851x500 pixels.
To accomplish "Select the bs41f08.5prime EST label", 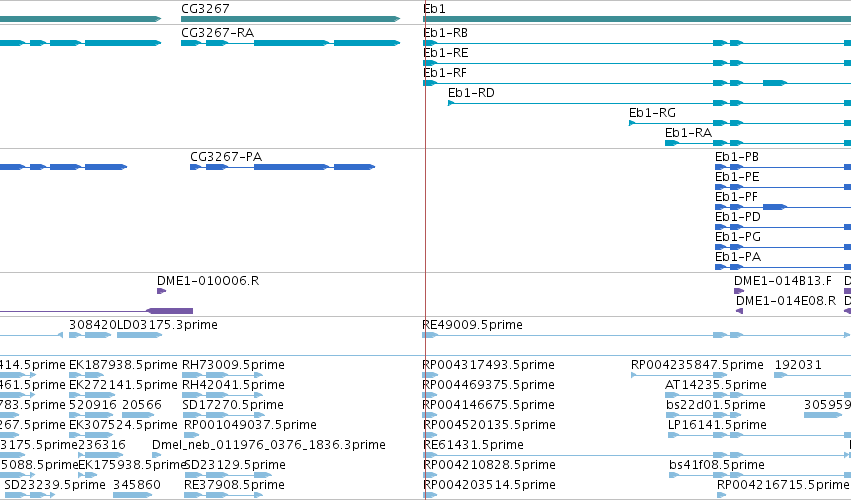I will pyautogui.click(x=716, y=465).
